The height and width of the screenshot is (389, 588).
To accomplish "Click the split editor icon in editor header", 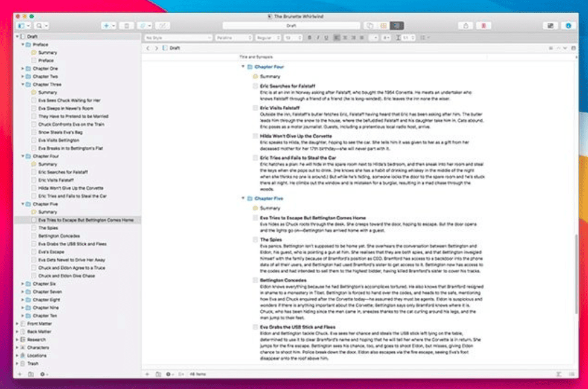I will click(574, 48).
